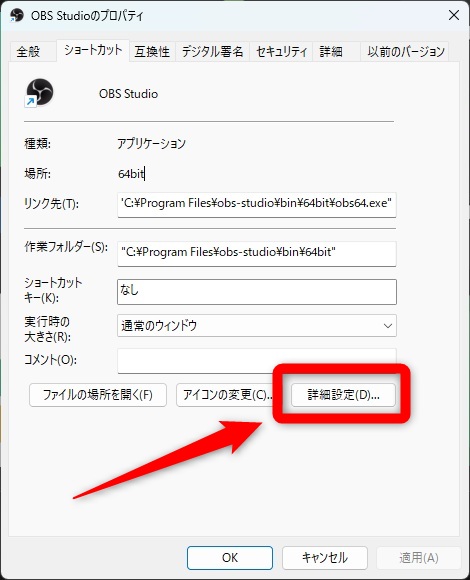470x580 pixels.
Task: Open the デジタル署名 tab
Action: pos(212,51)
